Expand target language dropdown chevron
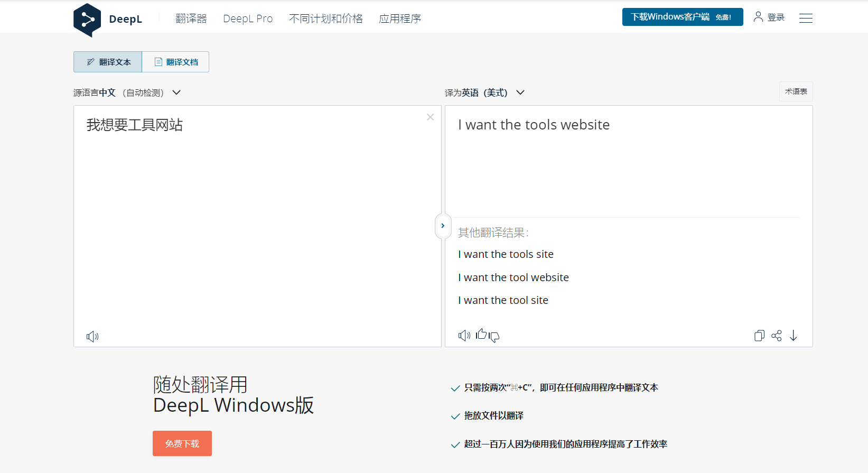868x473 pixels. click(520, 92)
